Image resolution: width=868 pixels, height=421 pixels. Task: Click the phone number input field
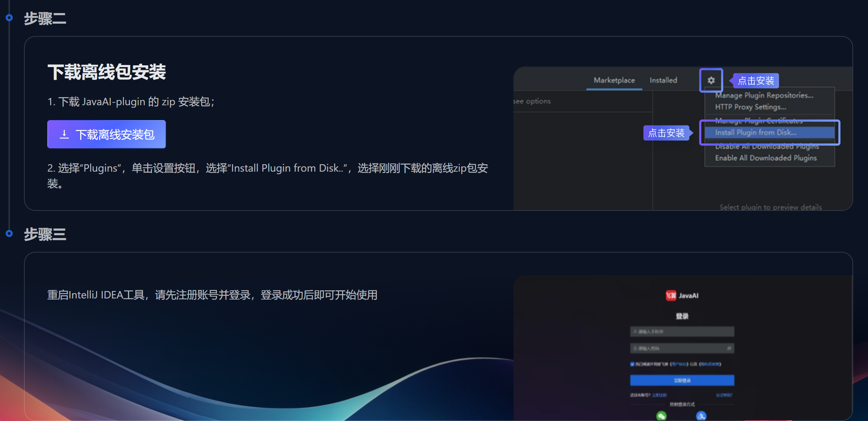tap(682, 331)
